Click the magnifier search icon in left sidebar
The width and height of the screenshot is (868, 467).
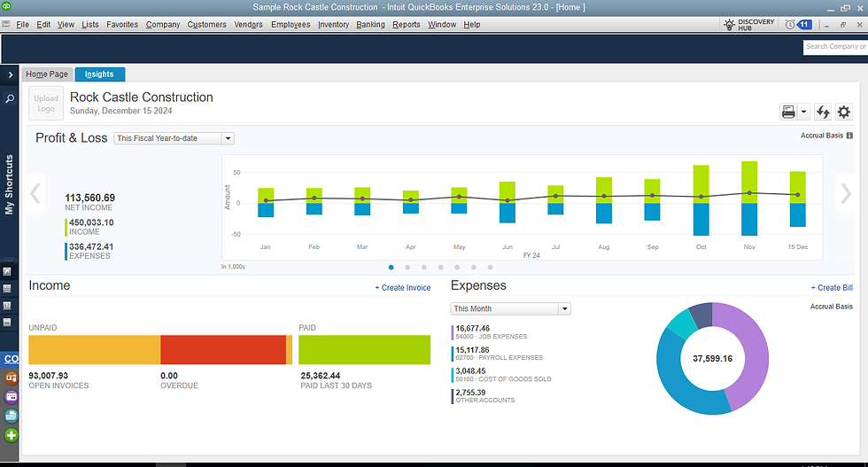[x=10, y=98]
